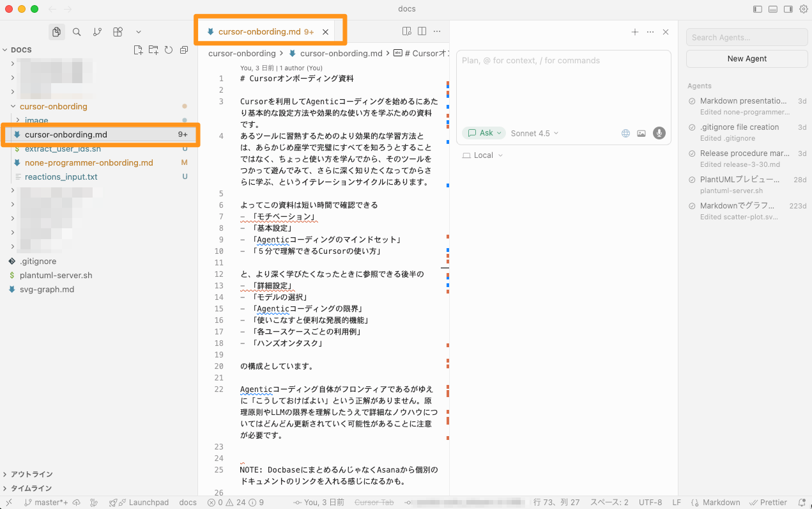Create a new file in DOCS
812x509 pixels.
coord(138,50)
